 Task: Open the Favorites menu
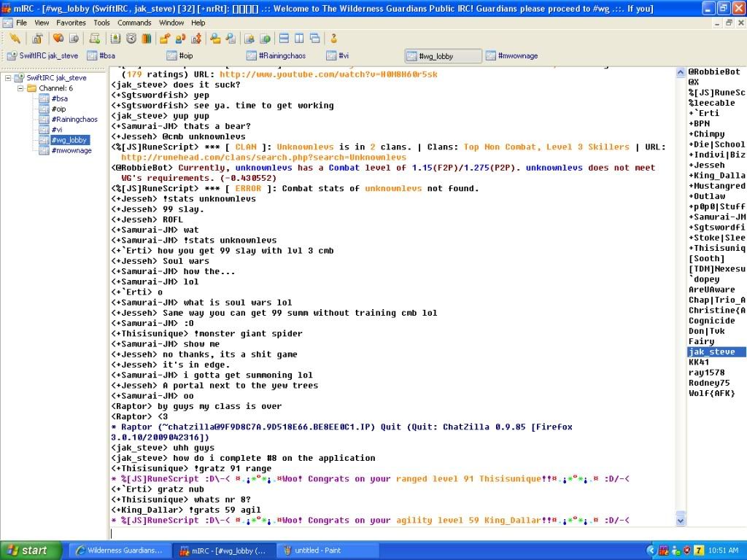coord(71,23)
